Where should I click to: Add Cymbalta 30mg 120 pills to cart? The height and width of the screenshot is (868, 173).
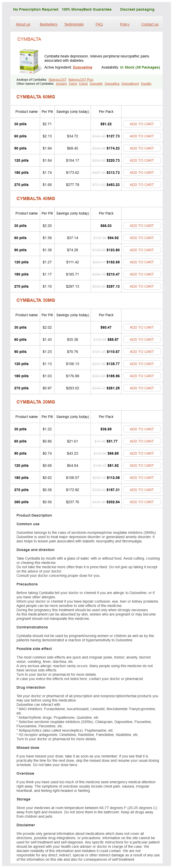coord(142,364)
